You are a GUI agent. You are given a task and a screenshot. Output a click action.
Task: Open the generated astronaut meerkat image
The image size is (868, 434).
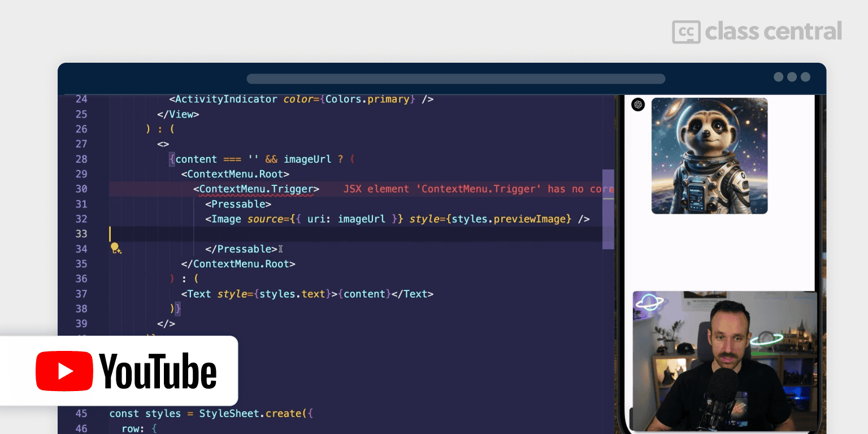point(709,156)
